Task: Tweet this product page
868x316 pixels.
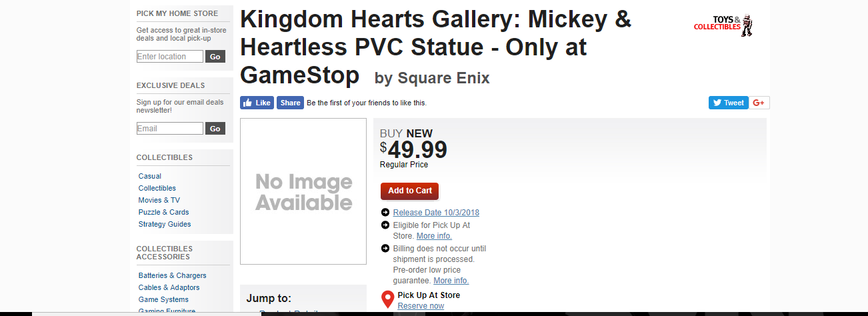Action: click(728, 103)
